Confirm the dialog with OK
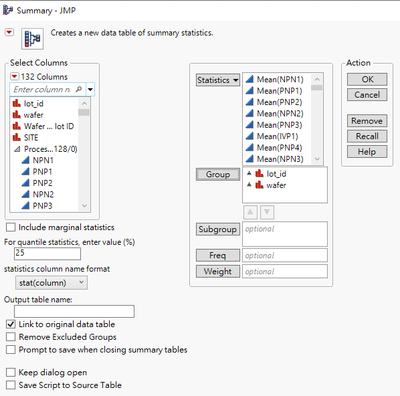Image resolution: width=400 pixels, height=396 pixels. coord(367,79)
